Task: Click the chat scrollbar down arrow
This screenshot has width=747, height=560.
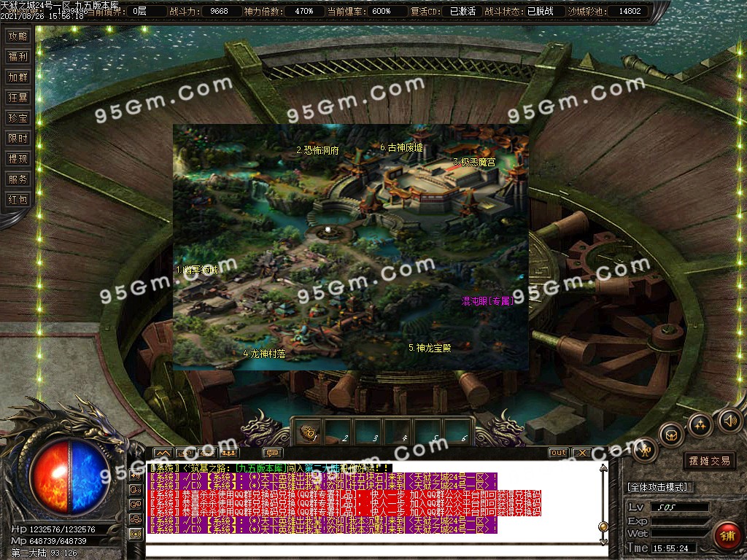Action: pyautogui.click(x=603, y=542)
